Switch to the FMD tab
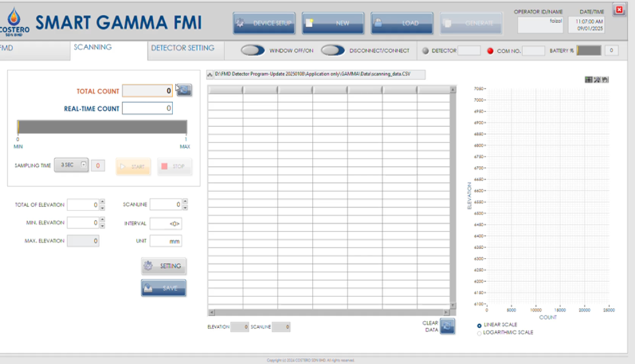The width and height of the screenshot is (635, 364). (x=7, y=48)
